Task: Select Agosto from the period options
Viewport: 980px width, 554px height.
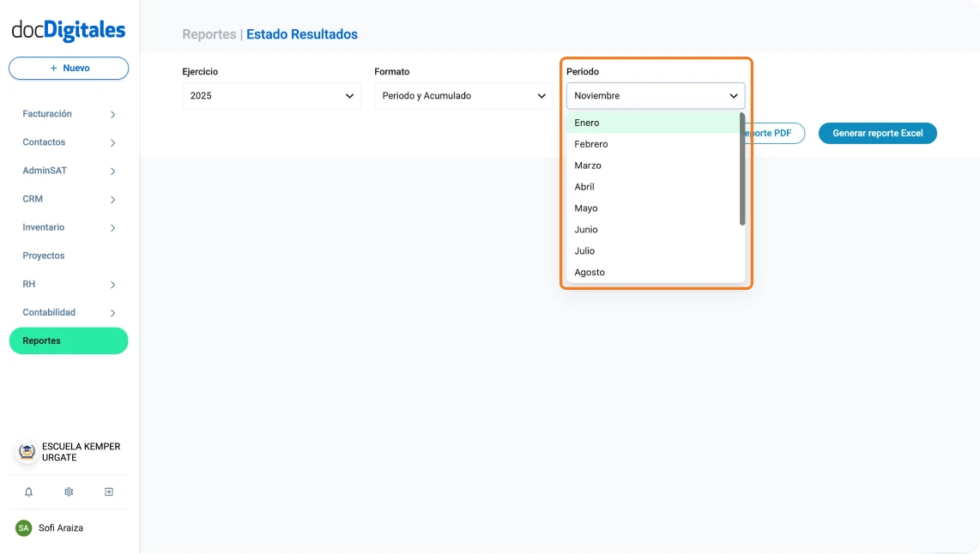Action: (590, 273)
